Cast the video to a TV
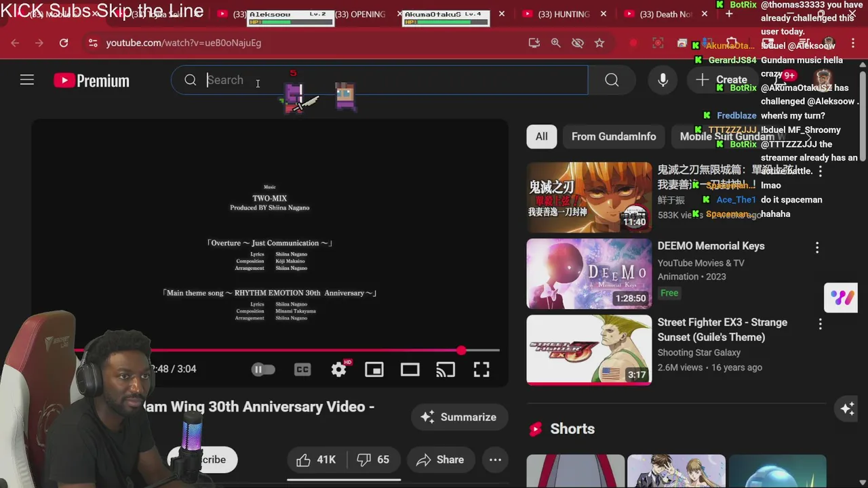This screenshot has height=488, width=868. click(446, 369)
